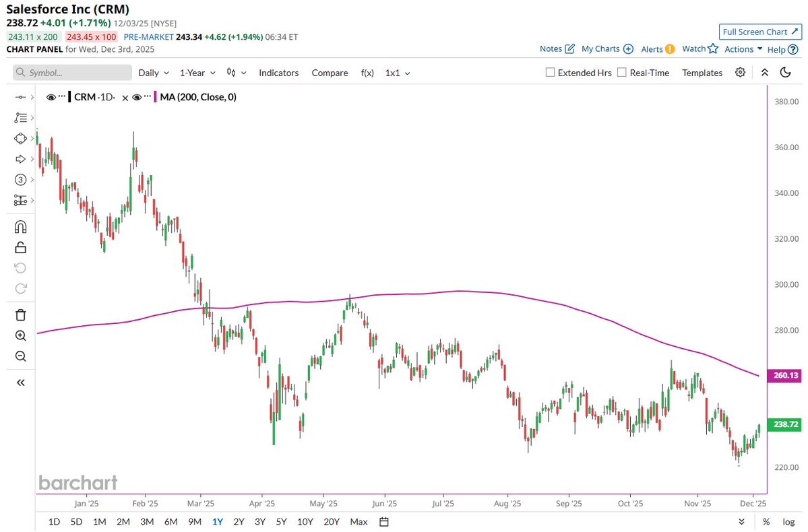Click the MA indicator magenta color bar
This screenshot has width=808, height=532.
tap(155, 97)
